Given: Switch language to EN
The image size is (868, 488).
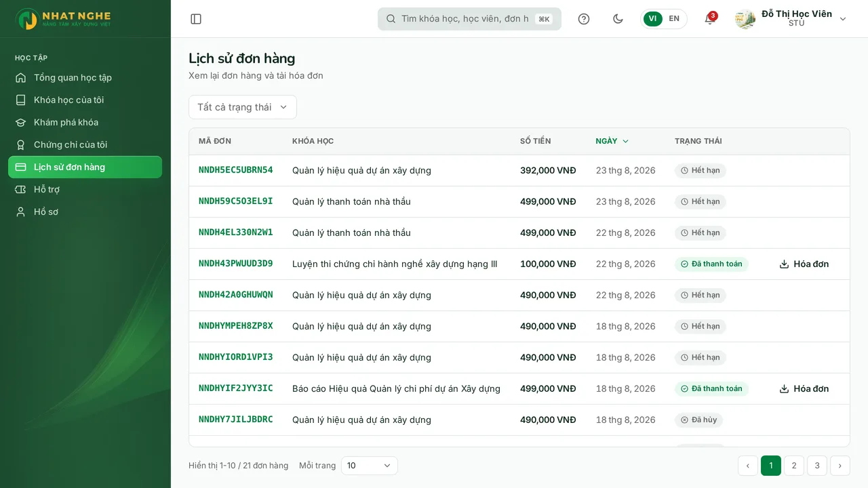Looking at the screenshot, I should 674,19.
